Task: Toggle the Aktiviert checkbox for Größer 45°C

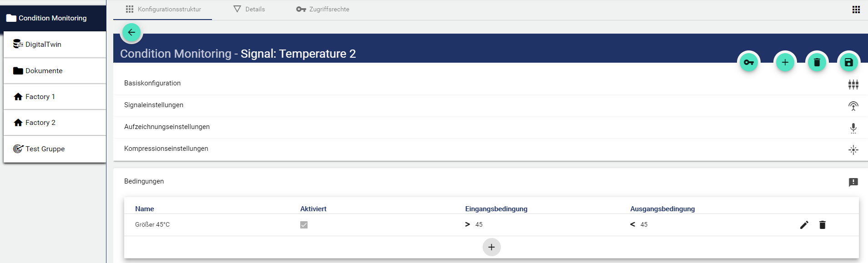Action: coord(304,225)
